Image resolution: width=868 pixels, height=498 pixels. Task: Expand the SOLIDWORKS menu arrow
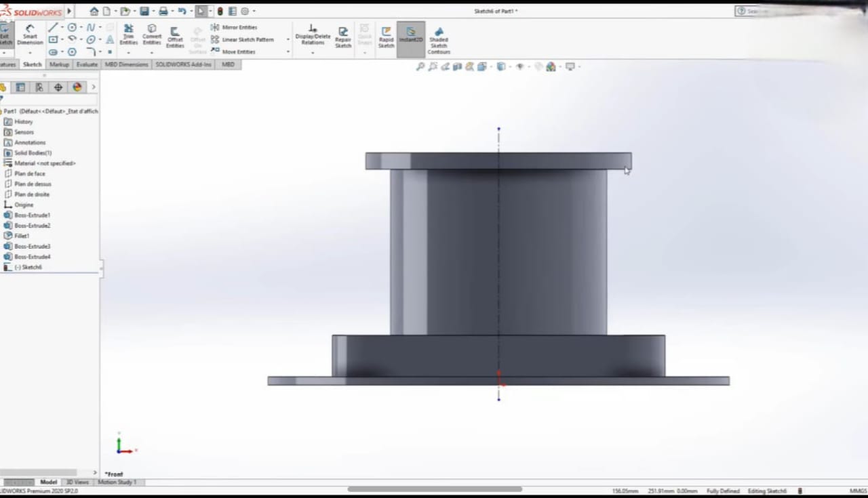pos(69,12)
